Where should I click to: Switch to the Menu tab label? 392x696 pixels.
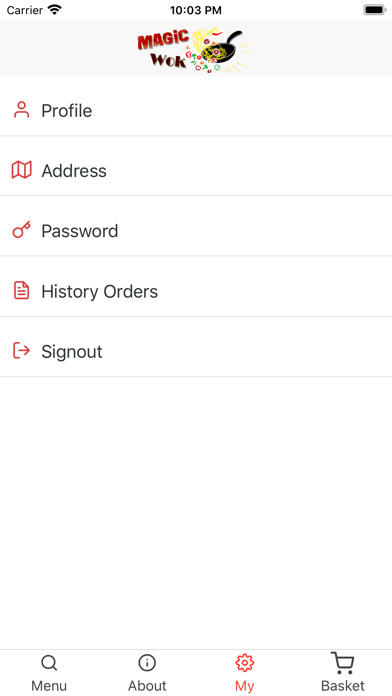(49, 686)
